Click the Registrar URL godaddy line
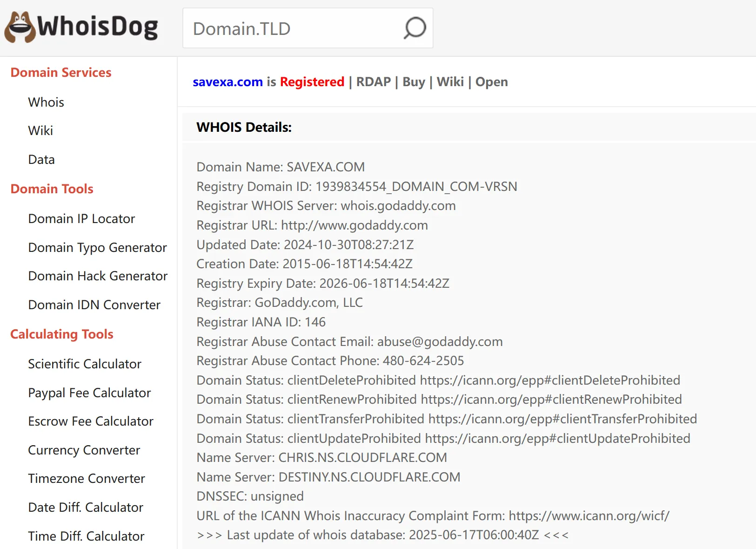 [312, 225]
